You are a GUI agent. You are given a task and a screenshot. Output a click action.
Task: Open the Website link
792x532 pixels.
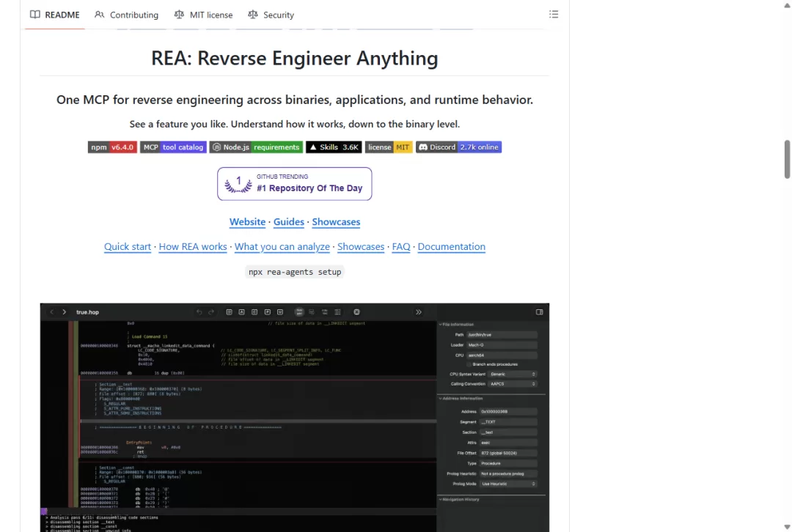pyautogui.click(x=248, y=221)
